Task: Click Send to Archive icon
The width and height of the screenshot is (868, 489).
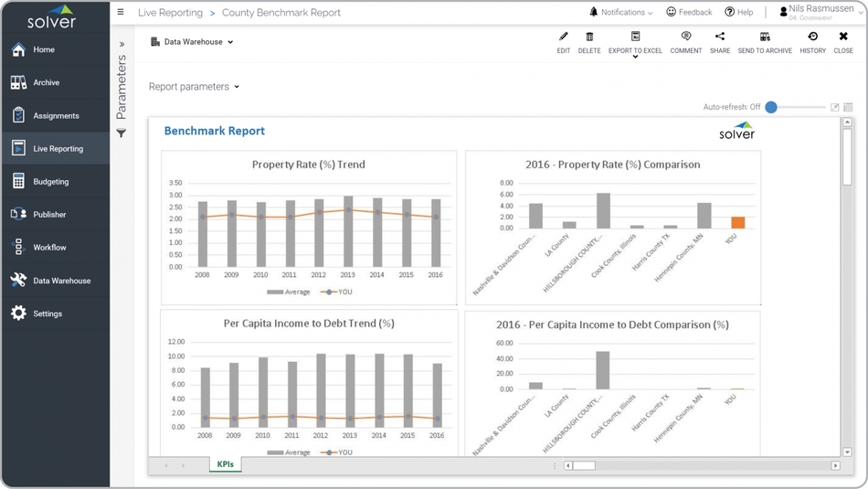Action: (x=765, y=37)
